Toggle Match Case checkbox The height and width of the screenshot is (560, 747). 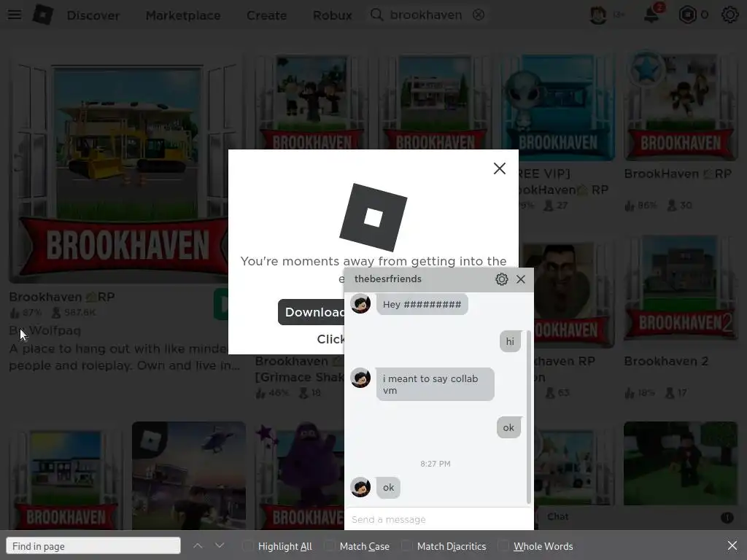(x=329, y=545)
